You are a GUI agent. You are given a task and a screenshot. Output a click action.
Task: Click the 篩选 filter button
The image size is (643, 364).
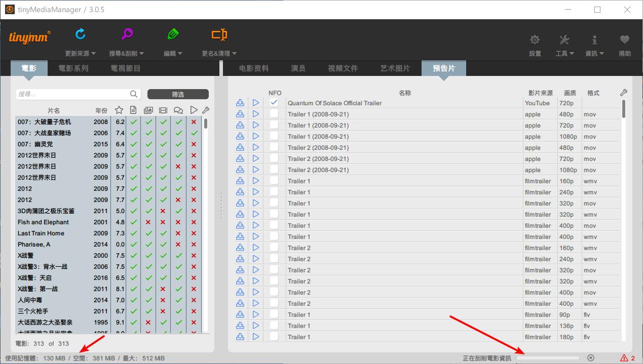coord(178,94)
